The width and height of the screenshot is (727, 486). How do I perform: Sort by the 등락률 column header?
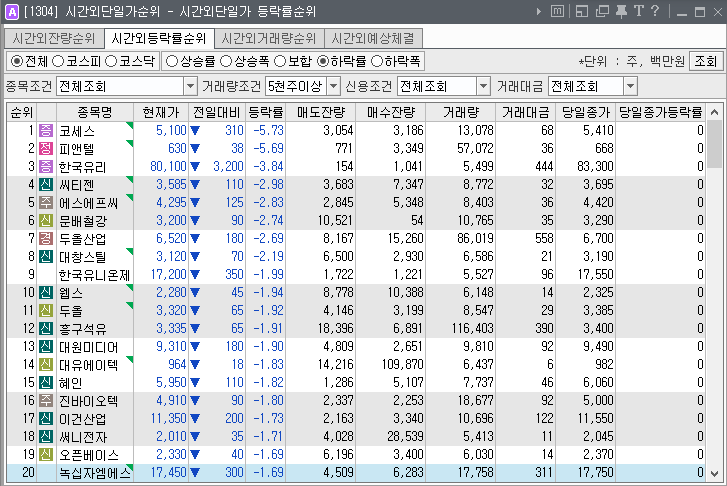266,112
